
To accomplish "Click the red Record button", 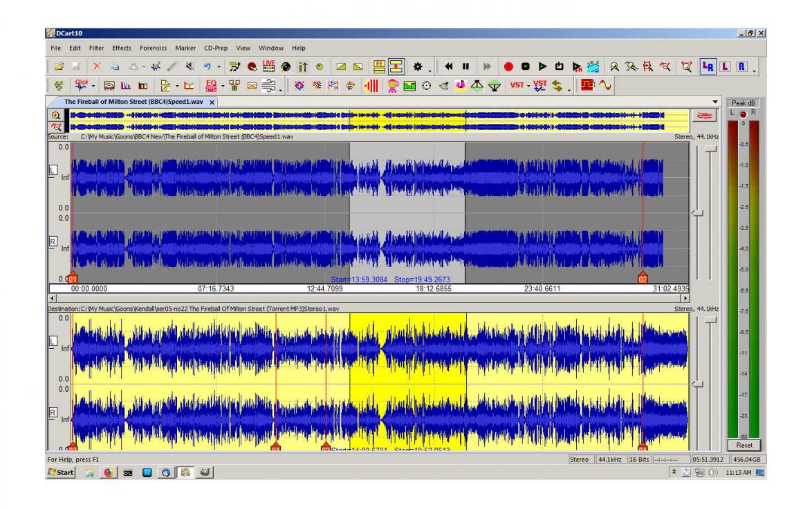I will pyautogui.click(x=508, y=66).
